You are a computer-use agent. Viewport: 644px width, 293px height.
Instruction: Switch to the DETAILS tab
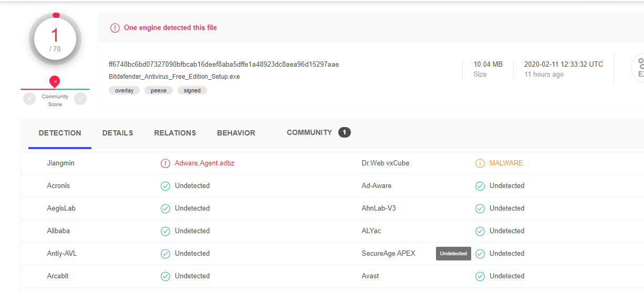click(x=118, y=133)
